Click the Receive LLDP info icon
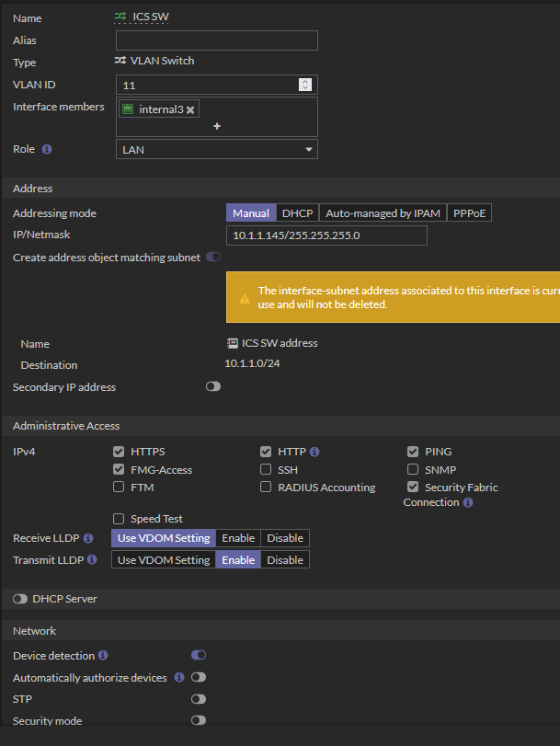The height and width of the screenshot is (746, 560). (88, 538)
